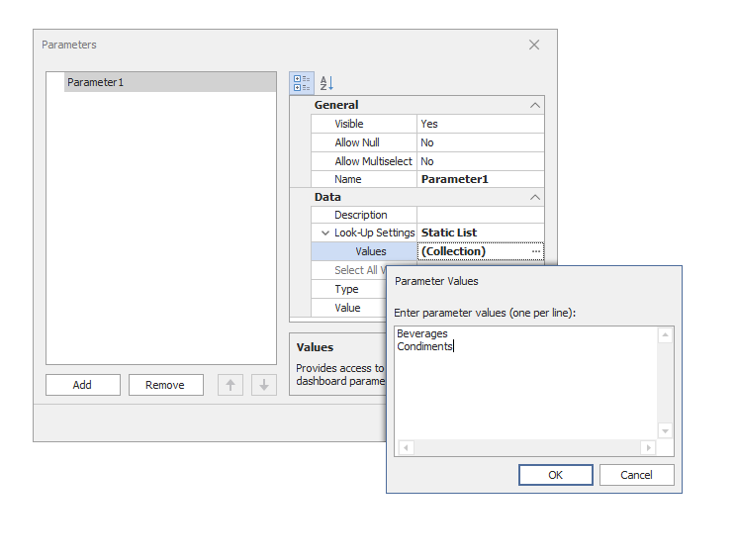Click the Allow Null value No

click(x=481, y=142)
